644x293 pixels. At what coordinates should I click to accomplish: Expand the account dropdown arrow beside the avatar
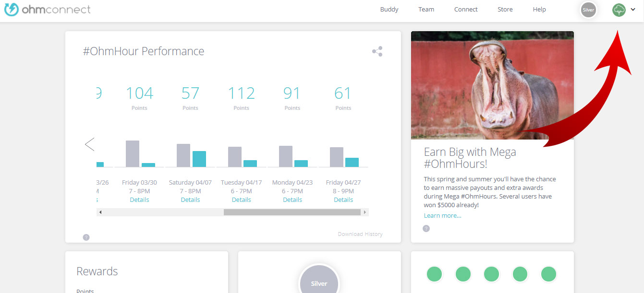click(633, 10)
